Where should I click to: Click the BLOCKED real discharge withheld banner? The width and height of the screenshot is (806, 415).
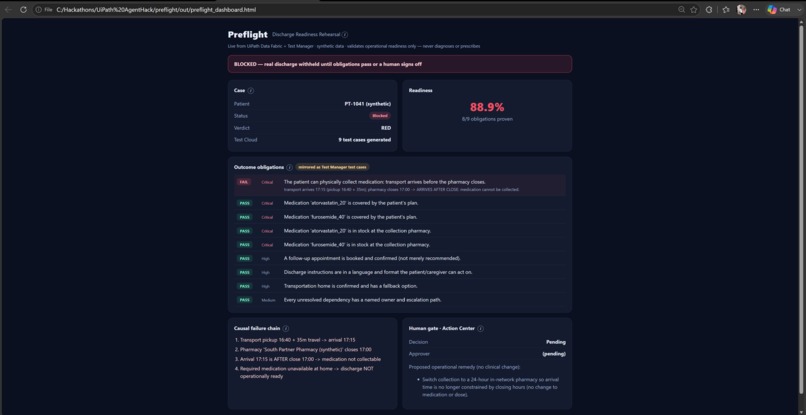tap(399, 64)
